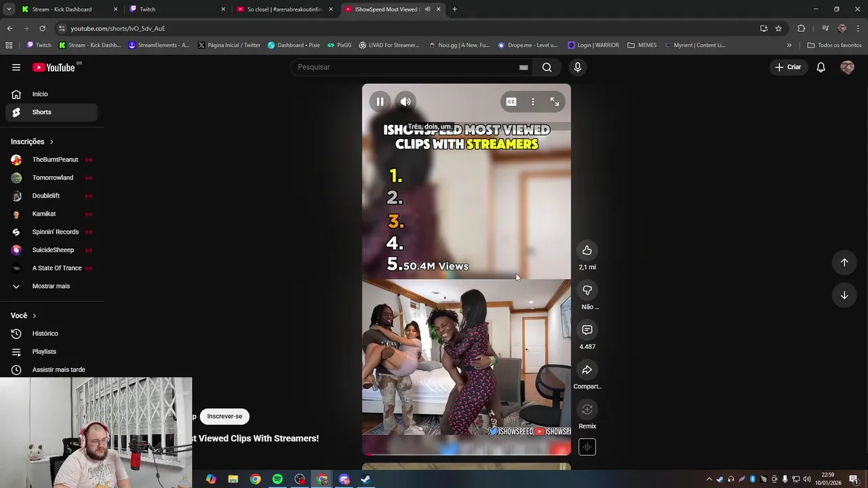This screenshot has height=488, width=868.
Task: Focus the Pesquisar search field
Action: pyautogui.click(x=407, y=67)
